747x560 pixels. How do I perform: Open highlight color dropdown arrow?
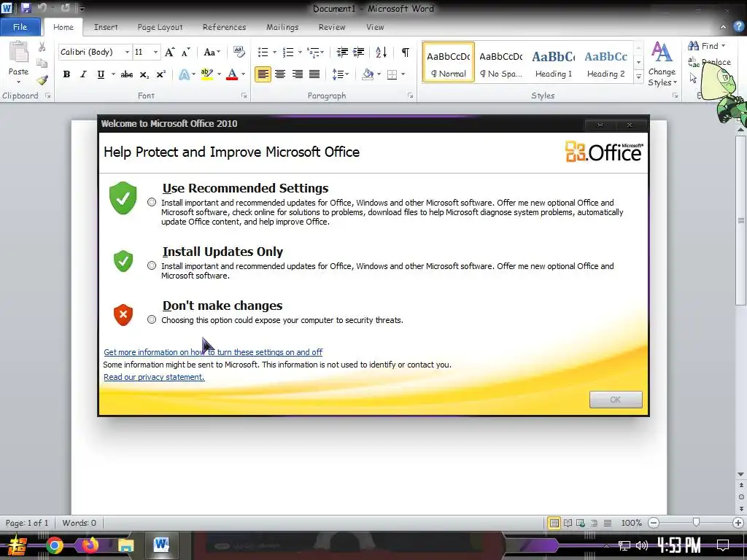(x=219, y=74)
